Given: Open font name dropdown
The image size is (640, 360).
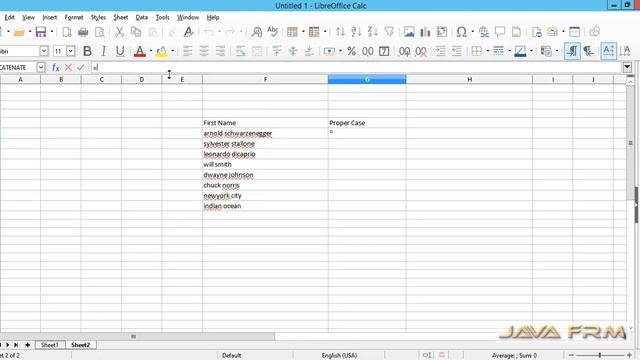Looking at the screenshot, I should click(x=44, y=51).
